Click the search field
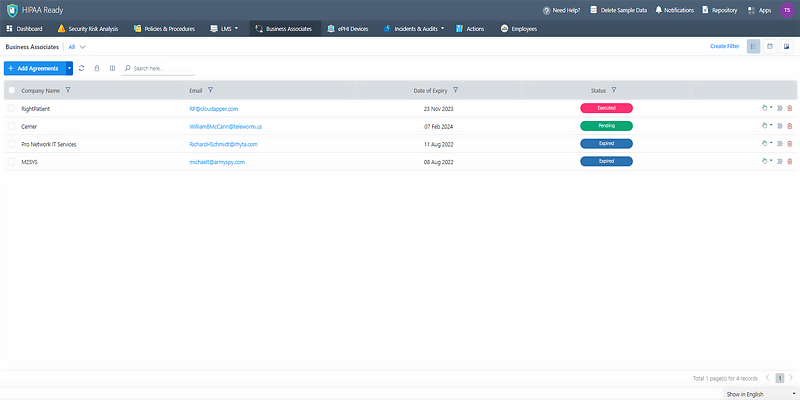 (160, 68)
